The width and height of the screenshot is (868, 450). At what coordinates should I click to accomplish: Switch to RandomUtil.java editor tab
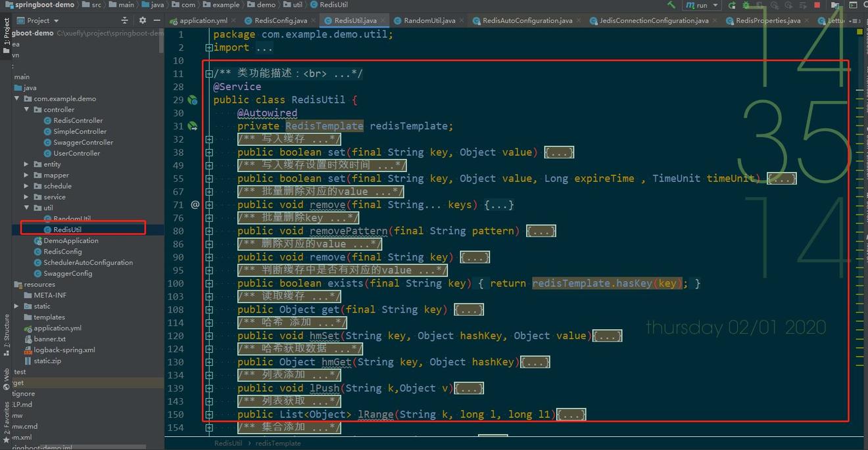(429, 20)
